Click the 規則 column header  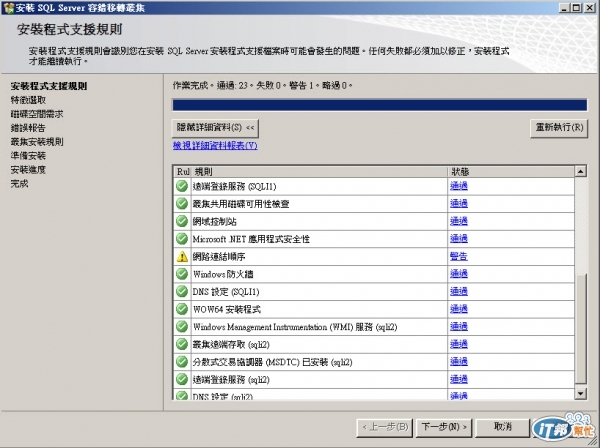319,172
